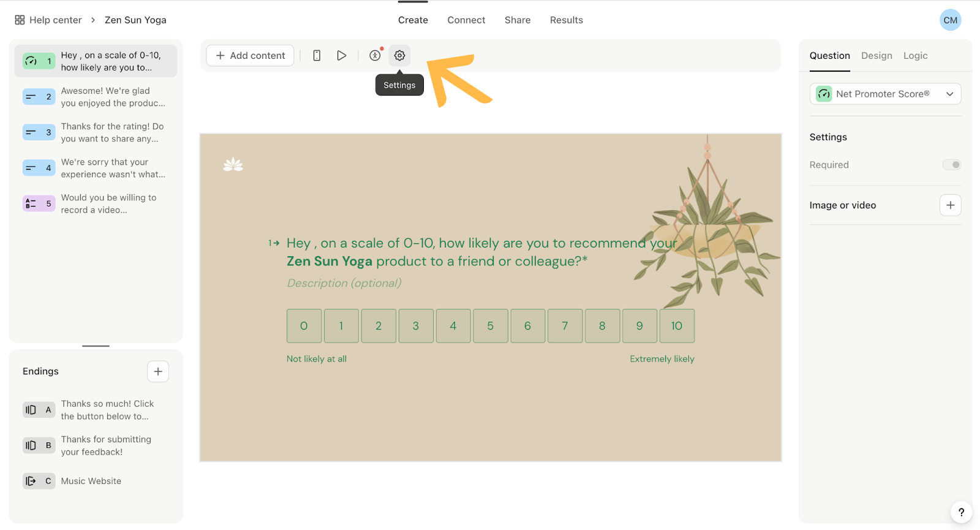Viewport: 980px width, 530px height.
Task: Preview the form with play icon
Action: click(x=342, y=56)
